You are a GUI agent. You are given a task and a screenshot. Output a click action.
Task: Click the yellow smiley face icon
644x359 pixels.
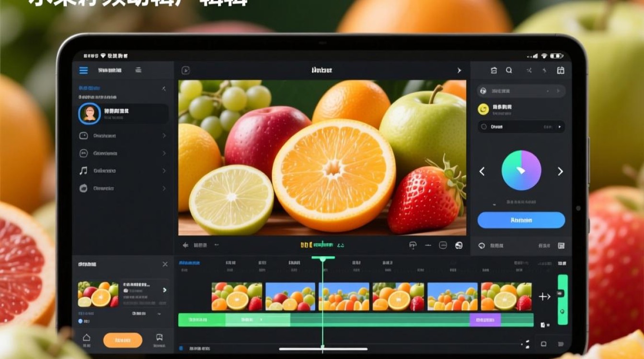483,109
